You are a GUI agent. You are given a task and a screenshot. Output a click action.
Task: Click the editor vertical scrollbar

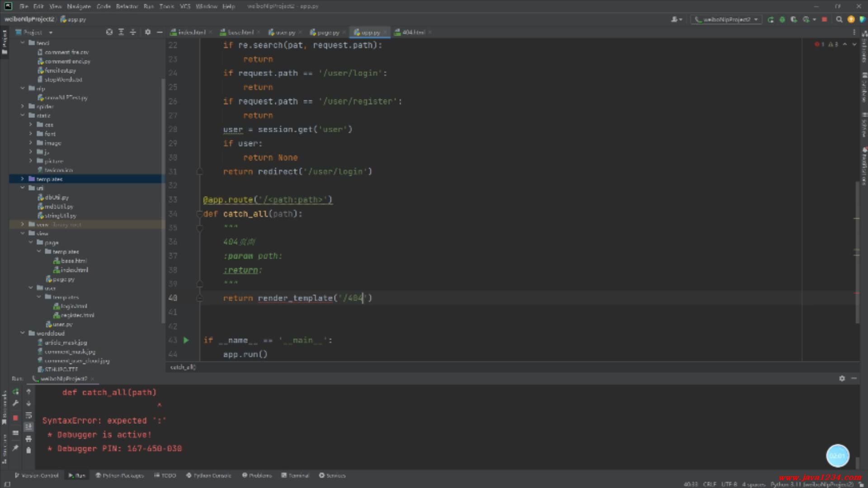(857, 253)
